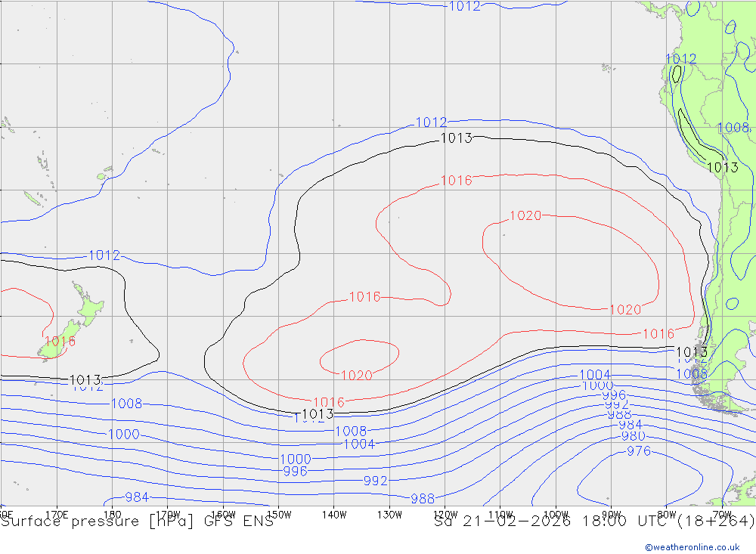Click the blue 1012 label above 1013 near 120W
756x554 pixels.
pyautogui.click(x=431, y=122)
